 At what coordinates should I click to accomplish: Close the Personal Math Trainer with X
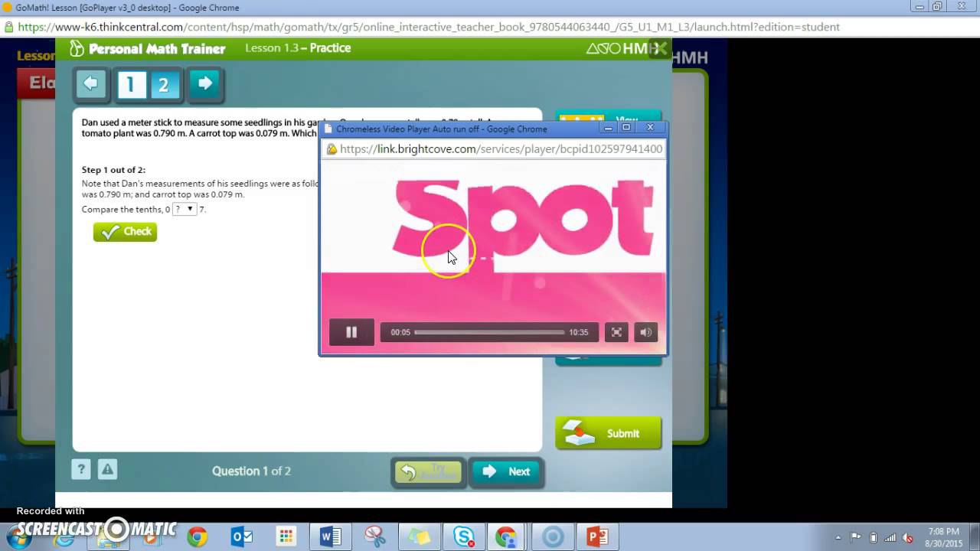(659, 49)
